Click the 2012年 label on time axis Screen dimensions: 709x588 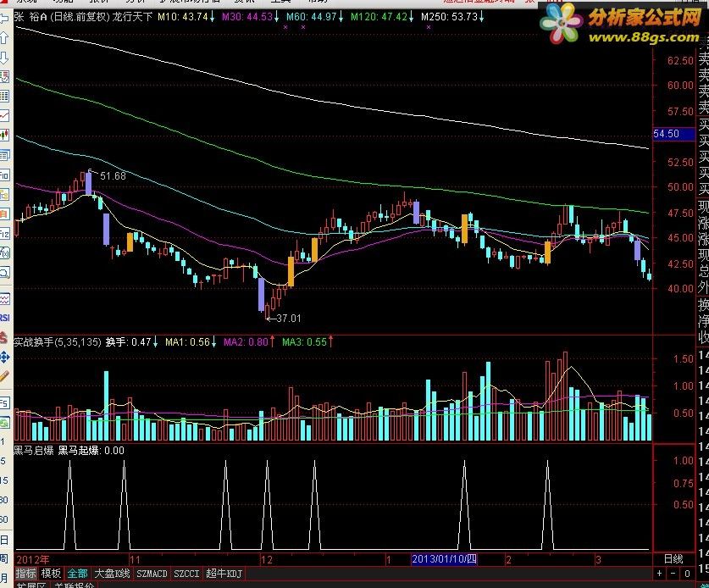coord(32,559)
